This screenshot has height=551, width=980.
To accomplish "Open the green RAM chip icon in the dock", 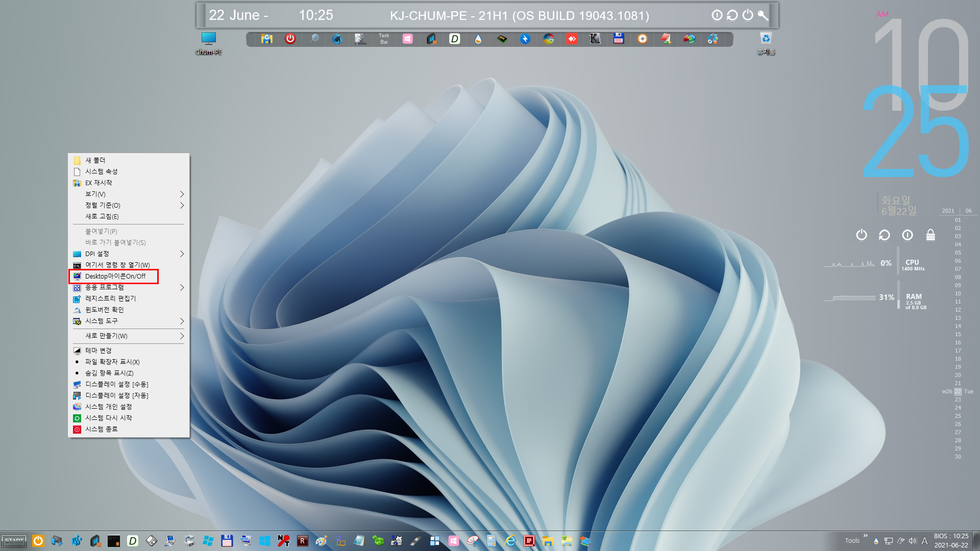I will pos(502,39).
